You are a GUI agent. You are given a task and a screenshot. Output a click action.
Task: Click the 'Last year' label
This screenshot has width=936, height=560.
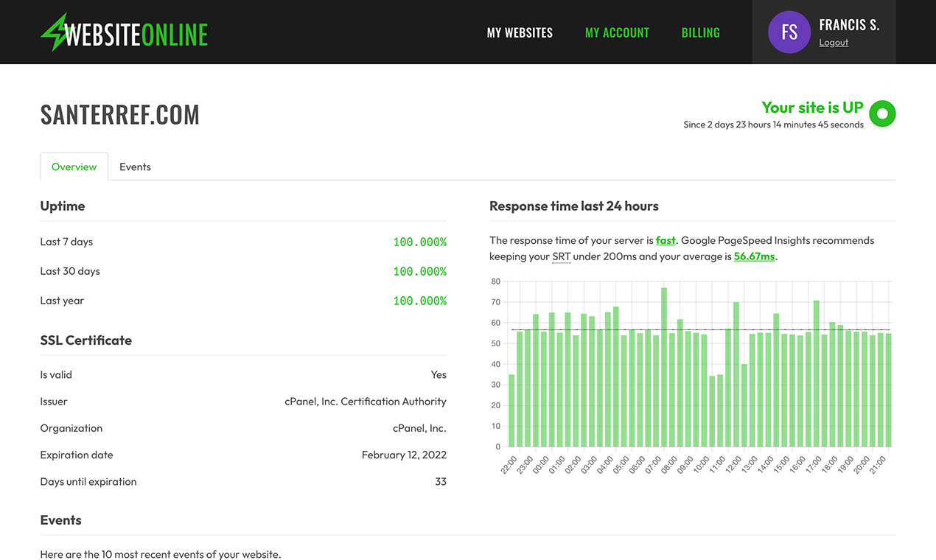pyautogui.click(x=62, y=301)
